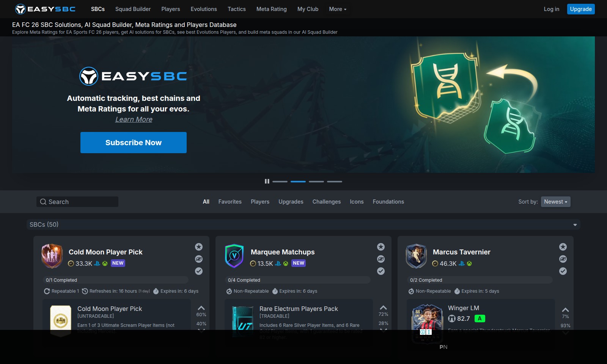Click the green A meta rating badge
This screenshot has height=364, width=607.
pyautogui.click(x=480, y=318)
